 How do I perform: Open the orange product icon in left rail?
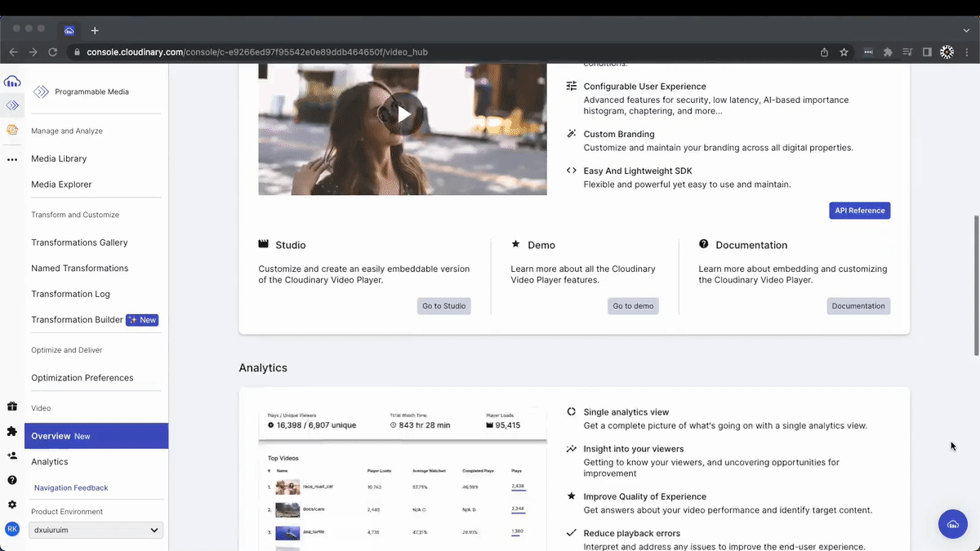coord(12,130)
